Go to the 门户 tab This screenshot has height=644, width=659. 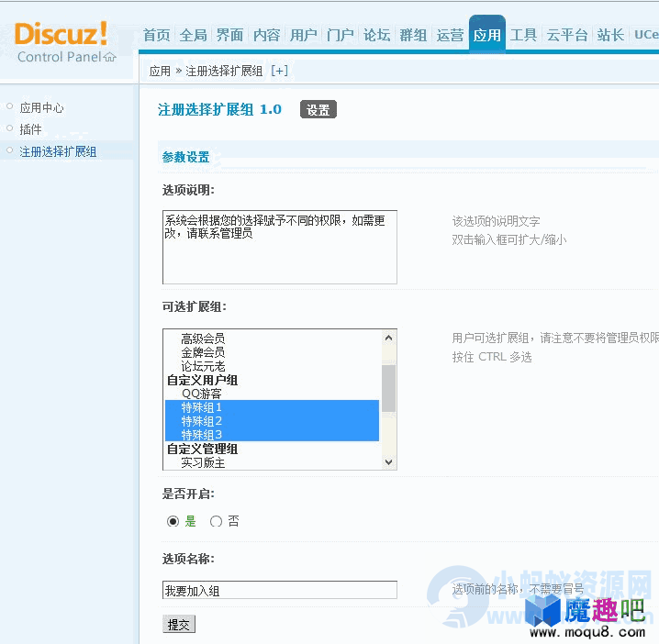pyautogui.click(x=340, y=35)
